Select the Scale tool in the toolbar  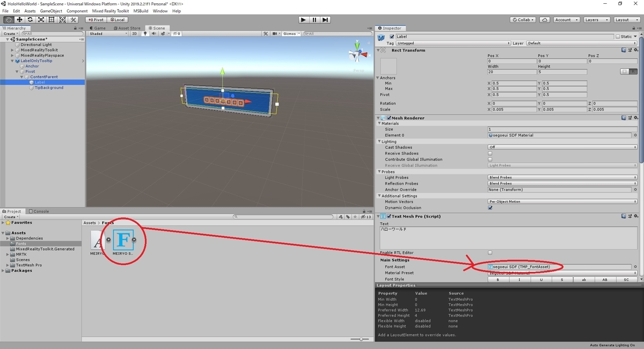click(41, 20)
